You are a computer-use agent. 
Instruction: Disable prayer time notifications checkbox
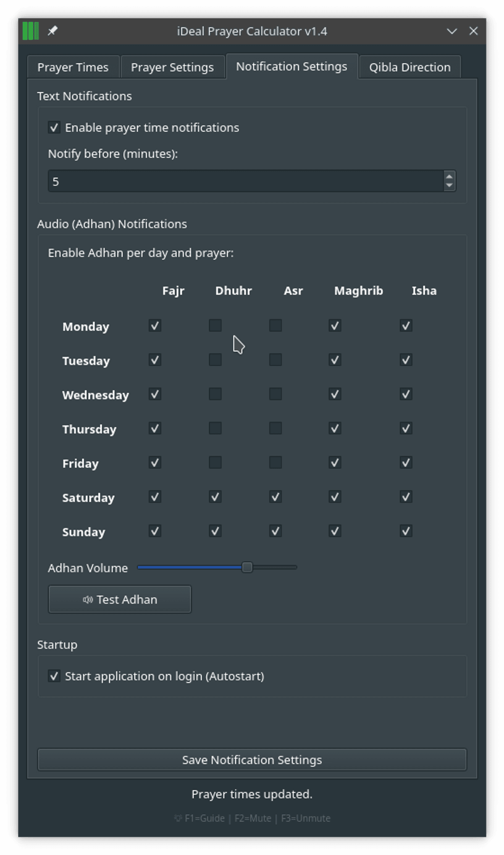point(54,127)
